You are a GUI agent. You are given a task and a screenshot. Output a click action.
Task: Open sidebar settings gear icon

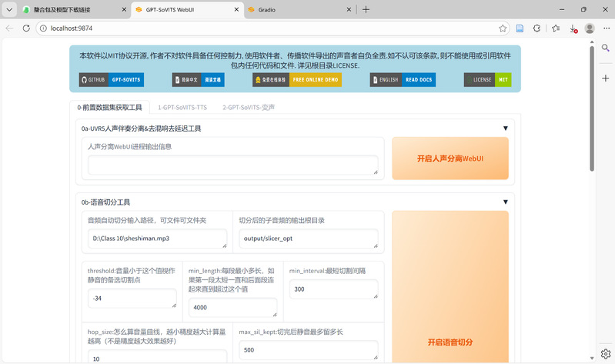coord(605,354)
